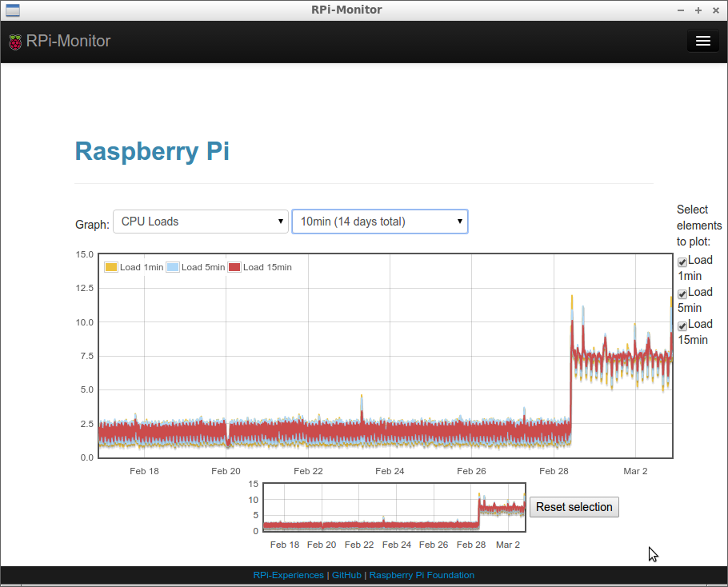Click the red Load 15min legend swatch
The height and width of the screenshot is (587, 728).
[x=234, y=267]
